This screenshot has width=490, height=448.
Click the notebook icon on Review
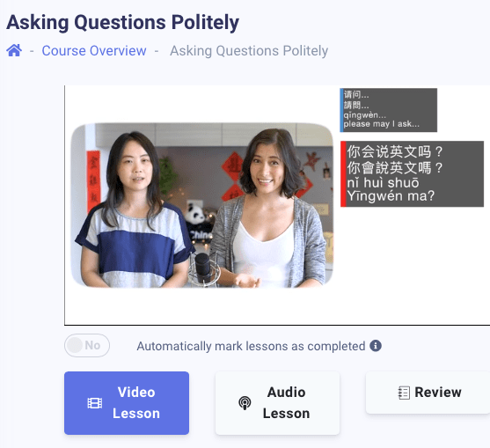[x=404, y=393]
